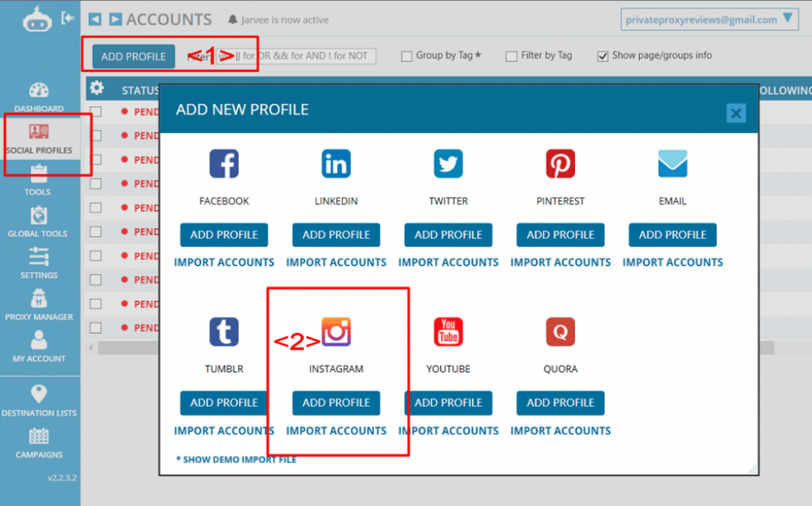The image size is (812, 506).
Task: Open the Show Demo Import File link
Action: pyautogui.click(x=236, y=459)
